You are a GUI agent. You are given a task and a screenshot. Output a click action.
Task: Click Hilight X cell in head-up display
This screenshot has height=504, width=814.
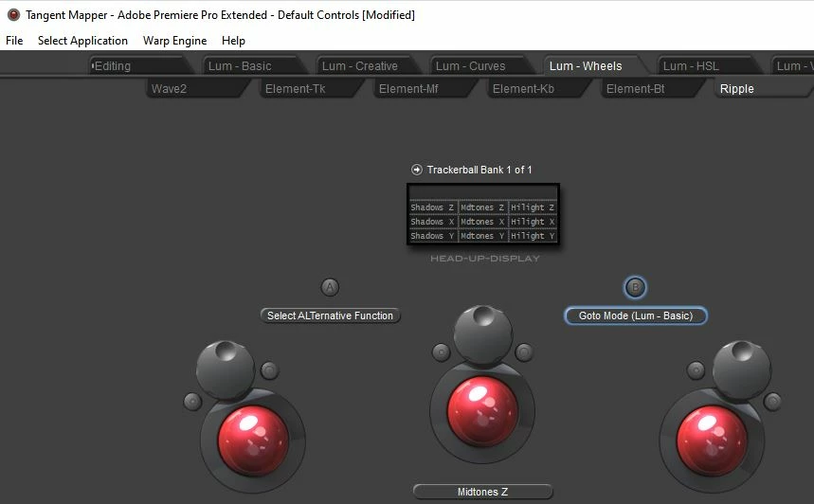coord(533,221)
